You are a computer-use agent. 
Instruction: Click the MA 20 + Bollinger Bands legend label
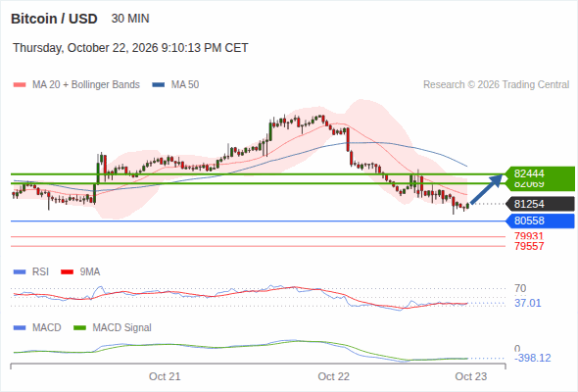click(x=86, y=85)
